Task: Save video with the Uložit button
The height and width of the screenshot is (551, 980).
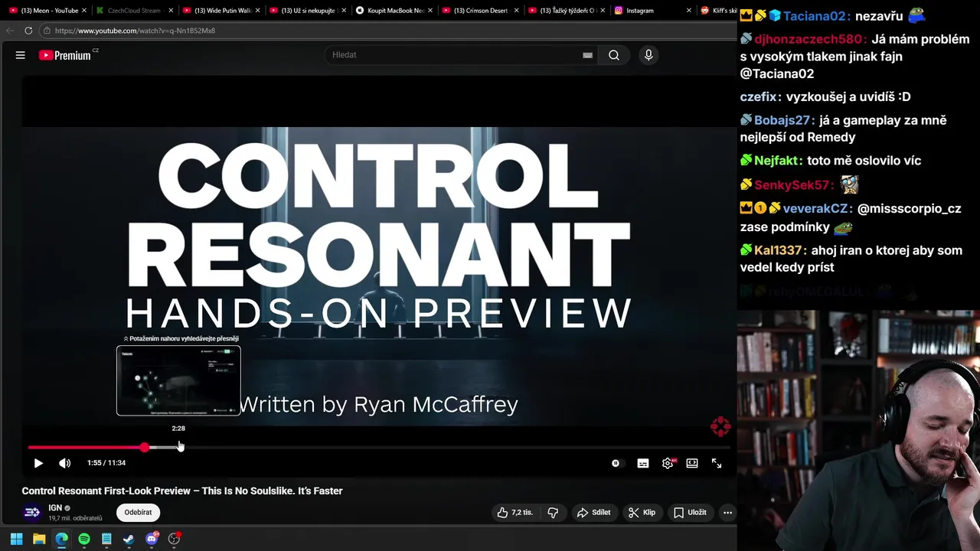Action: tap(690, 513)
